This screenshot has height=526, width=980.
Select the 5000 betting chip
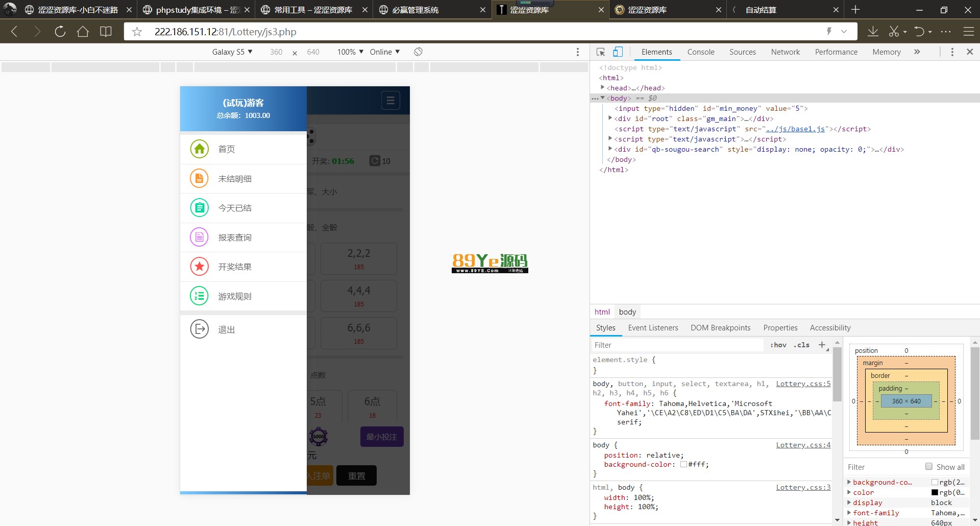pos(318,437)
